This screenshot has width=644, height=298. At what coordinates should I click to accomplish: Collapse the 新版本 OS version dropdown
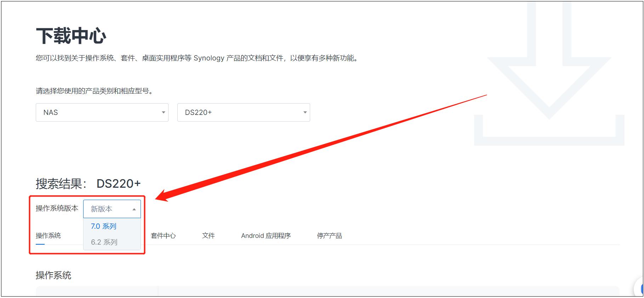112,209
